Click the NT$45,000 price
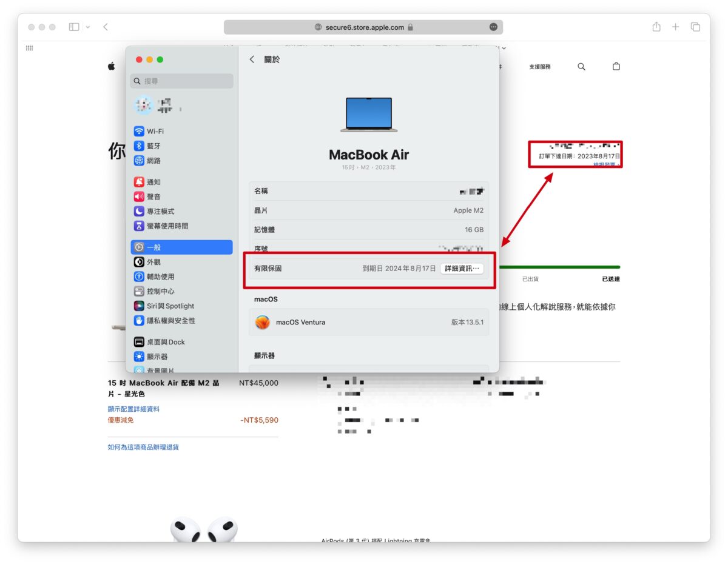The width and height of the screenshot is (728, 564). pos(259,383)
